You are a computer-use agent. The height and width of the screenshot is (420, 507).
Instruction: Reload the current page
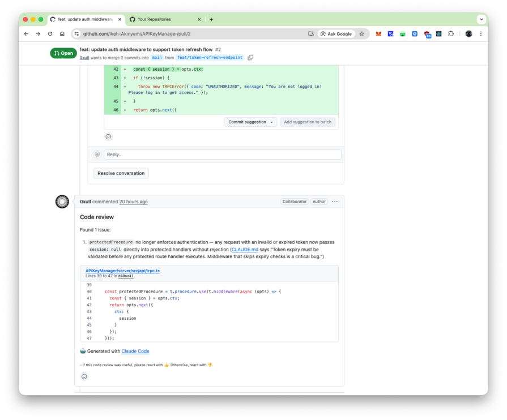tap(50, 34)
